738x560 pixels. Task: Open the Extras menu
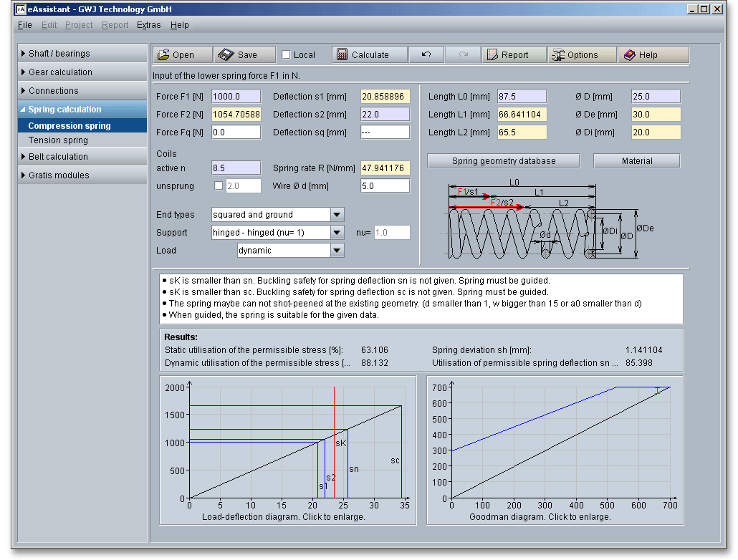[x=148, y=25]
